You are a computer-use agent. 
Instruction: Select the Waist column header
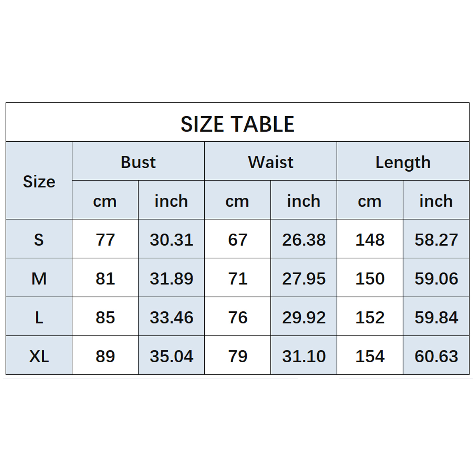coord(270,162)
